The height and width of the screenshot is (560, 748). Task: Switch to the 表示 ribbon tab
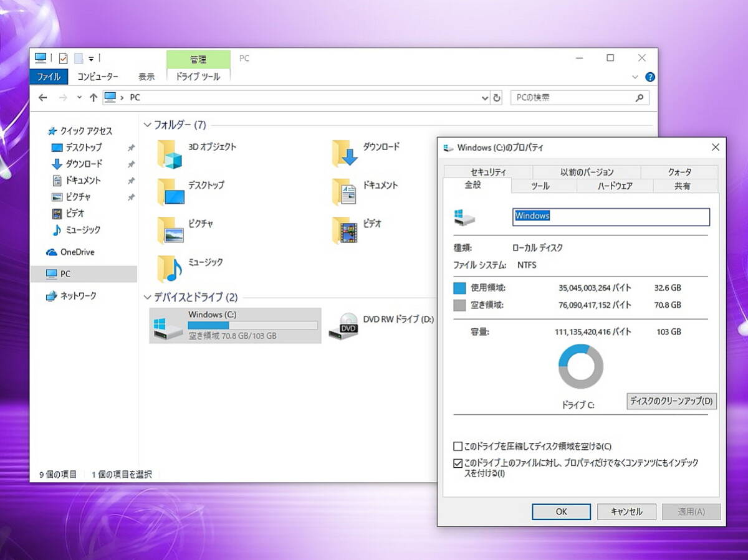(x=146, y=77)
